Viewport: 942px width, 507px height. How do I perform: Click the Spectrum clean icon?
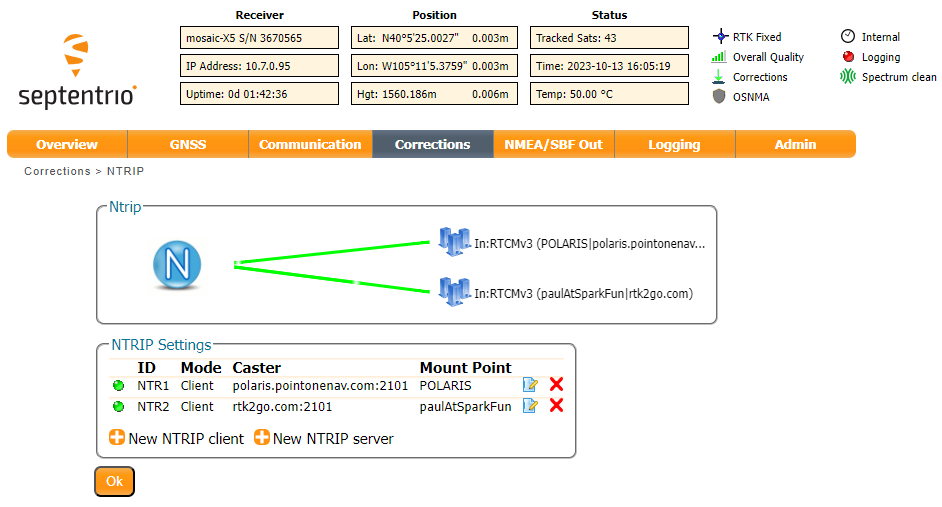point(848,76)
